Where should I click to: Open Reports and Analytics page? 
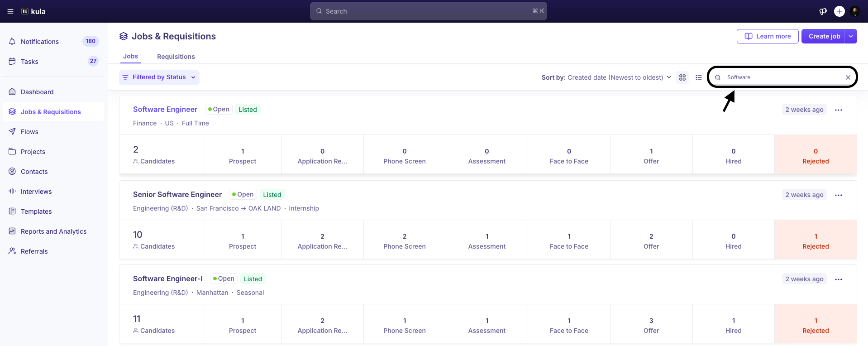53,231
